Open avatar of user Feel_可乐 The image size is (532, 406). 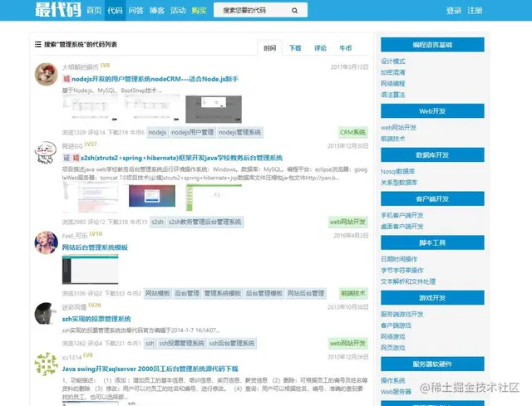47,242
